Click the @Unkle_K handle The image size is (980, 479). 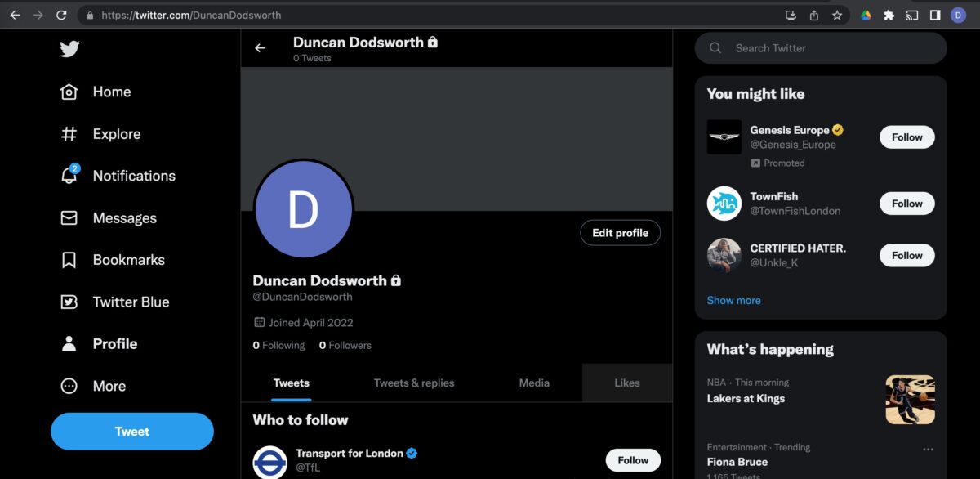[774, 262]
